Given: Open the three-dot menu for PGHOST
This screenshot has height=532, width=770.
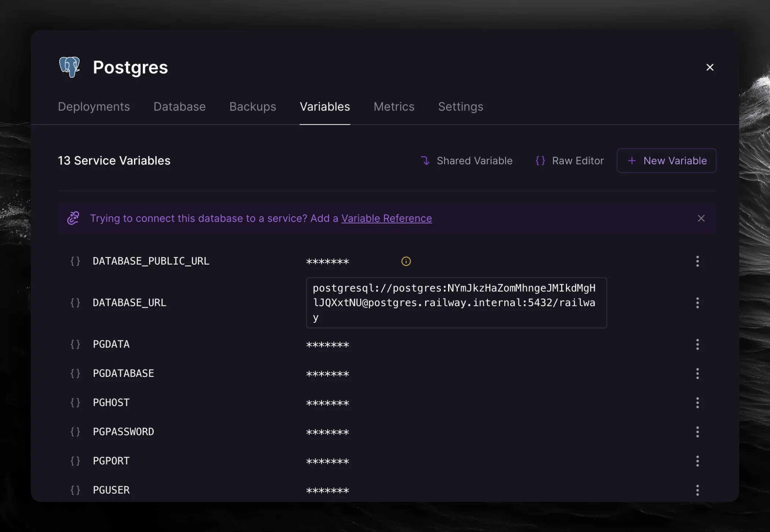Looking at the screenshot, I should (x=697, y=403).
